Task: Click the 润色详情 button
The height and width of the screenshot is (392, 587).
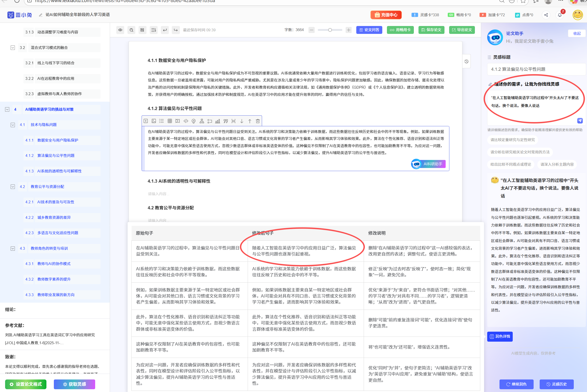Action: 500,336
